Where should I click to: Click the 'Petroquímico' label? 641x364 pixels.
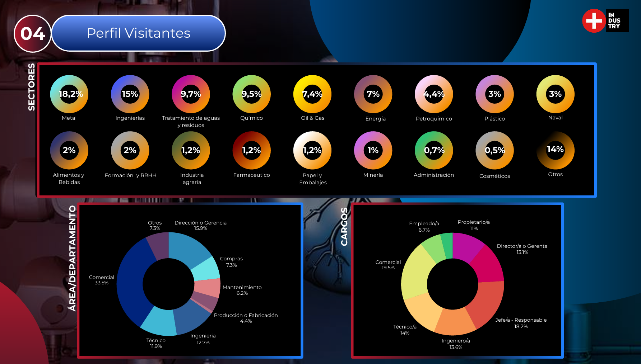[434, 119]
